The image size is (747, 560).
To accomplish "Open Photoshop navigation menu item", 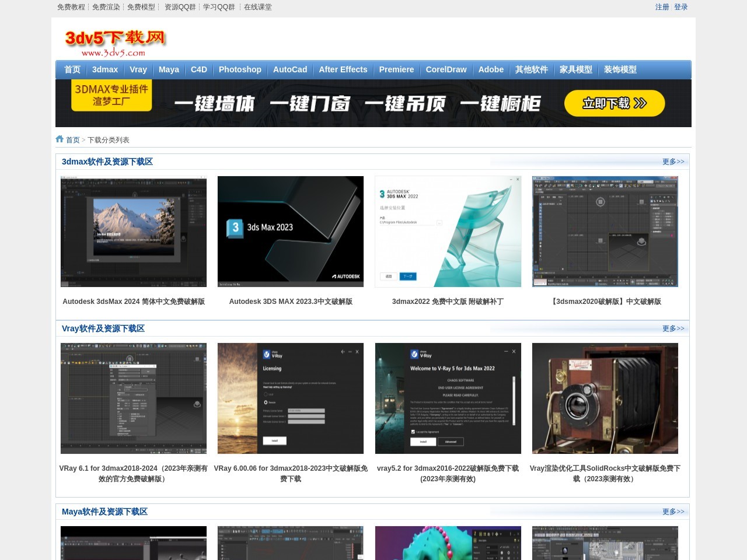I will click(x=240, y=69).
